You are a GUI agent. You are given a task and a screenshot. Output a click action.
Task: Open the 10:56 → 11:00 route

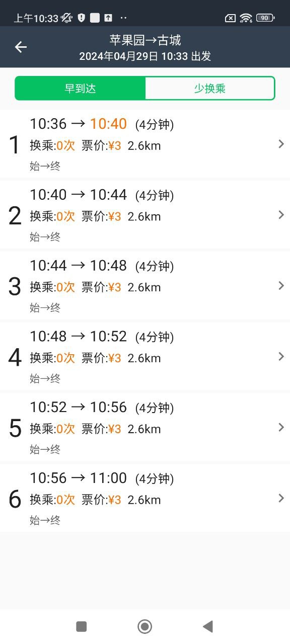(x=145, y=498)
